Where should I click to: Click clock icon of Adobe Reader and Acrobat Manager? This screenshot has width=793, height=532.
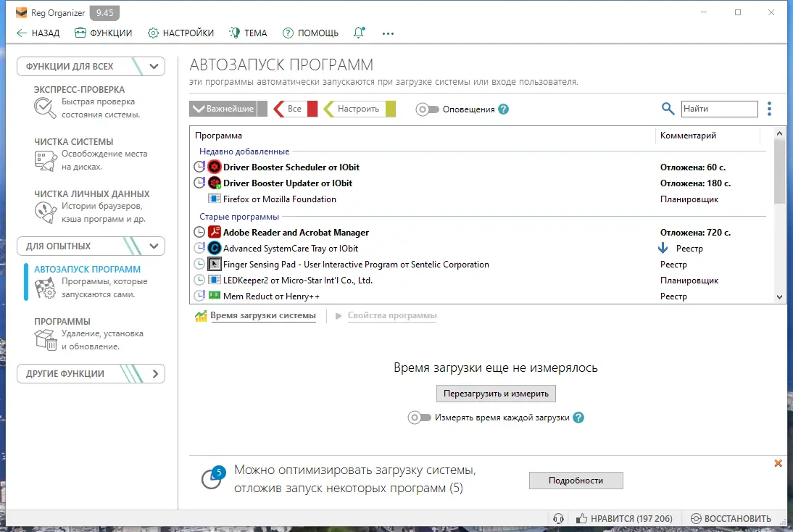tap(199, 232)
